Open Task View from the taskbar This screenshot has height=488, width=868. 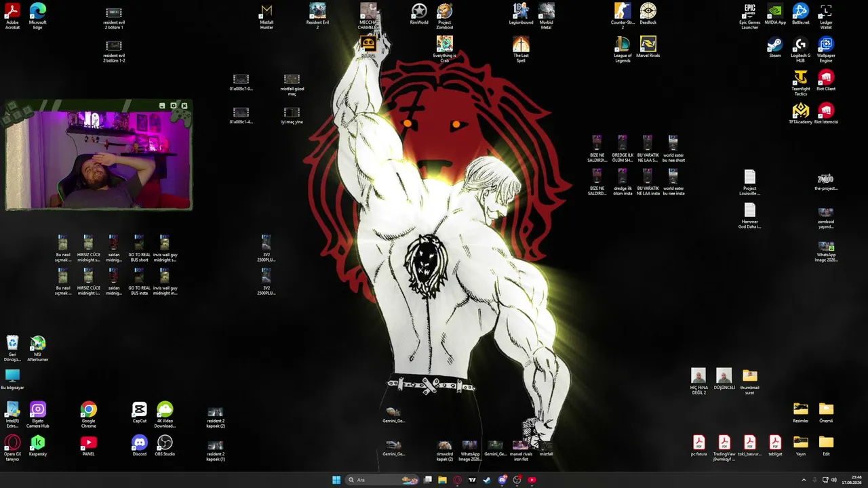tap(428, 480)
